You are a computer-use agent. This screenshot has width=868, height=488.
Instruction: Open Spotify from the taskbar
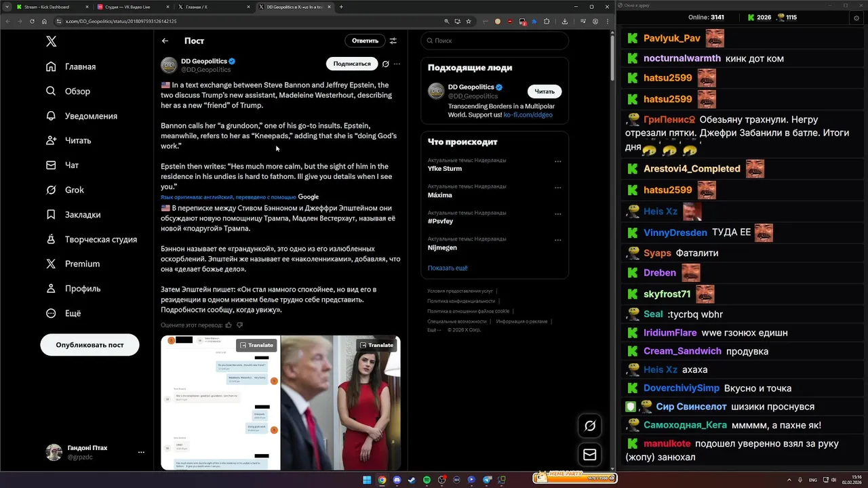point(427,480)
